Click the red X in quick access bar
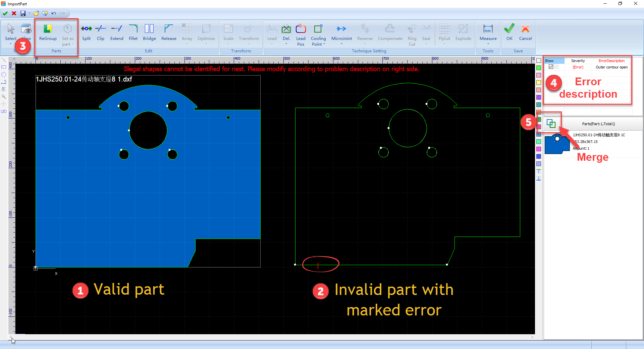Image resolution: width=644 pixels, height=349 pixels. pos(14,13)
